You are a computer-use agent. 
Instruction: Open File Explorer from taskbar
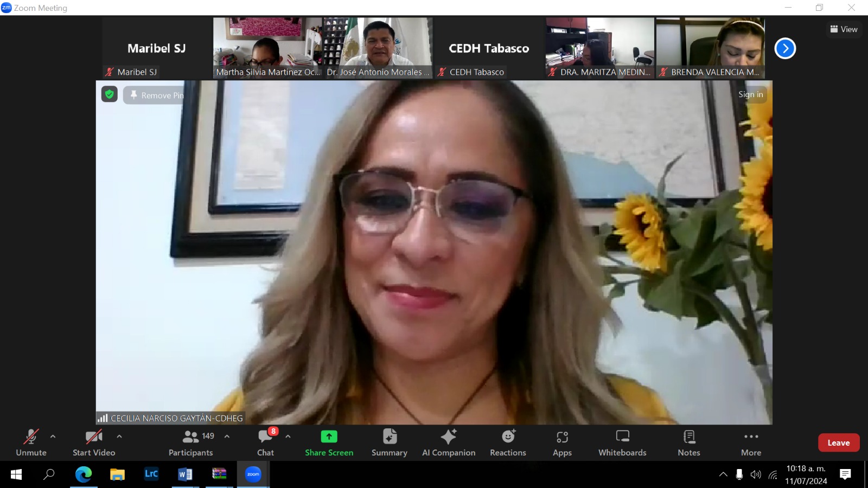point(117,474)
